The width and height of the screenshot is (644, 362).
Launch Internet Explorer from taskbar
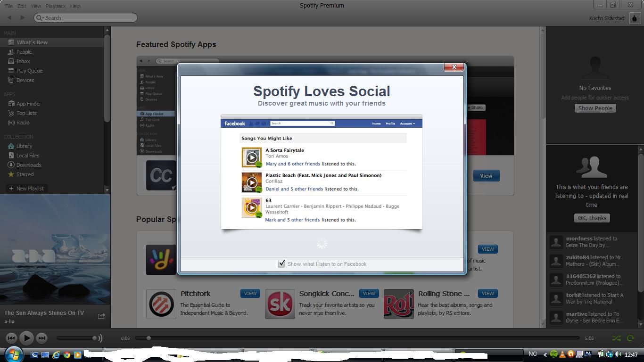[x=56, y=354]
